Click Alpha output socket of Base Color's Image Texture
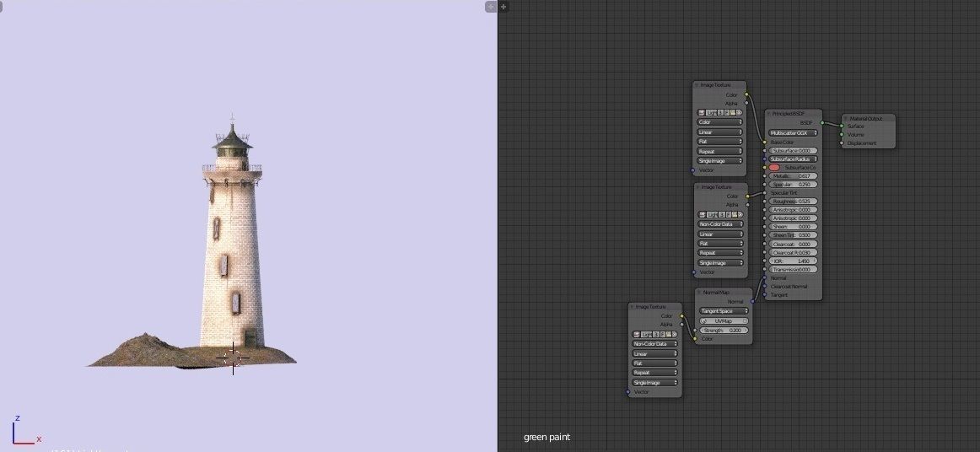Image resolution: width=980 pixels, height=452 pixels. click(747, 103)
